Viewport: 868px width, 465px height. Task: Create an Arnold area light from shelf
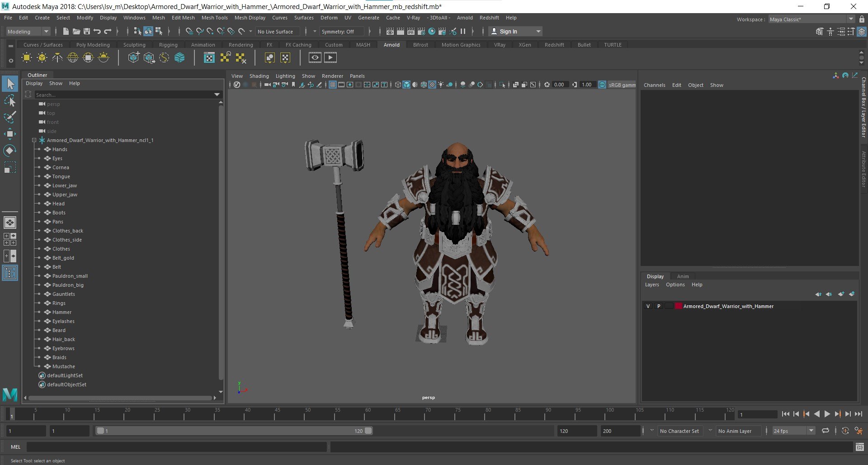(x=27, y=57)
